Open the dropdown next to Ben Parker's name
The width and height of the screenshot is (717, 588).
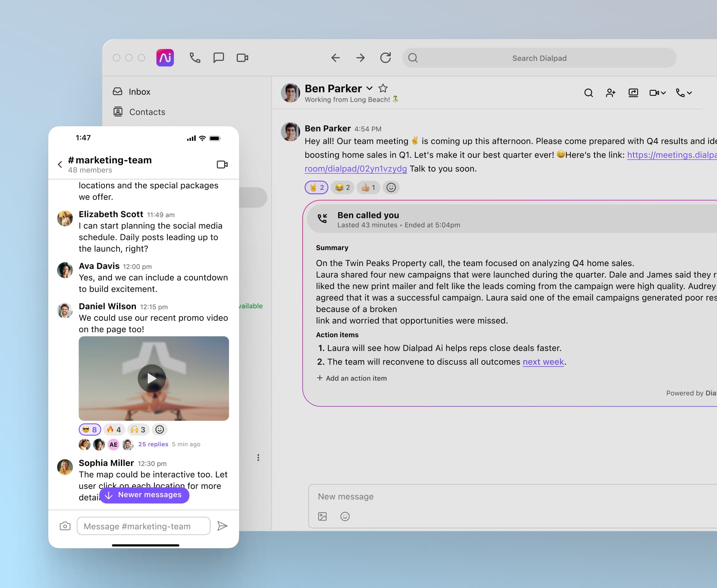pyautogui.click(x=369, y=88)
